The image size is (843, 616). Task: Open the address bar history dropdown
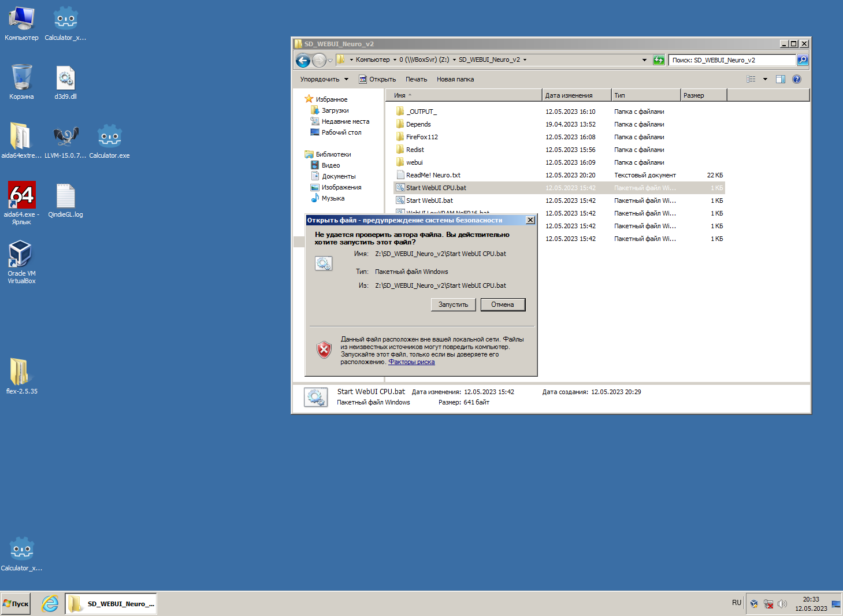[x=644, y=60]
